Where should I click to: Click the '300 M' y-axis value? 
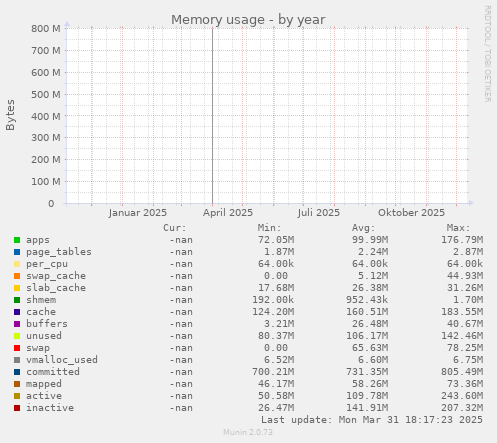point(46,137)
